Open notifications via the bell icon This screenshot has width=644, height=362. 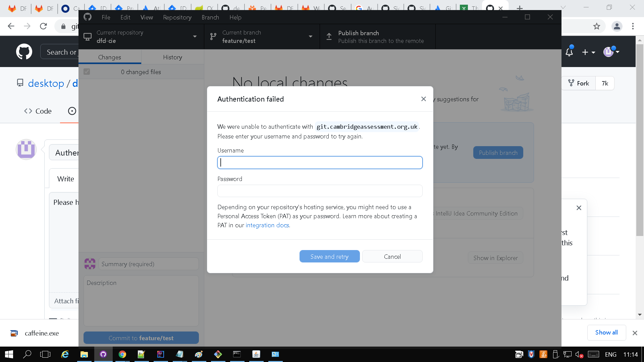(x=569, y=51)
